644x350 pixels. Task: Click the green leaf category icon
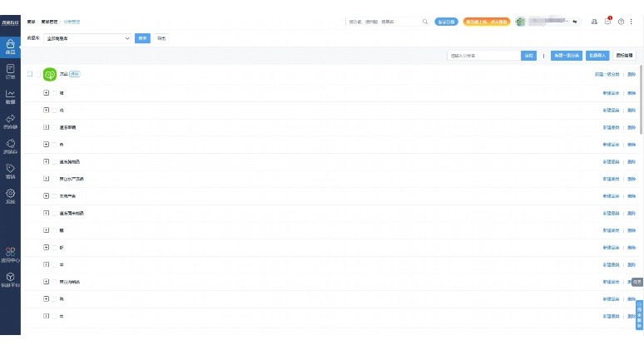[x=50, y=74]
